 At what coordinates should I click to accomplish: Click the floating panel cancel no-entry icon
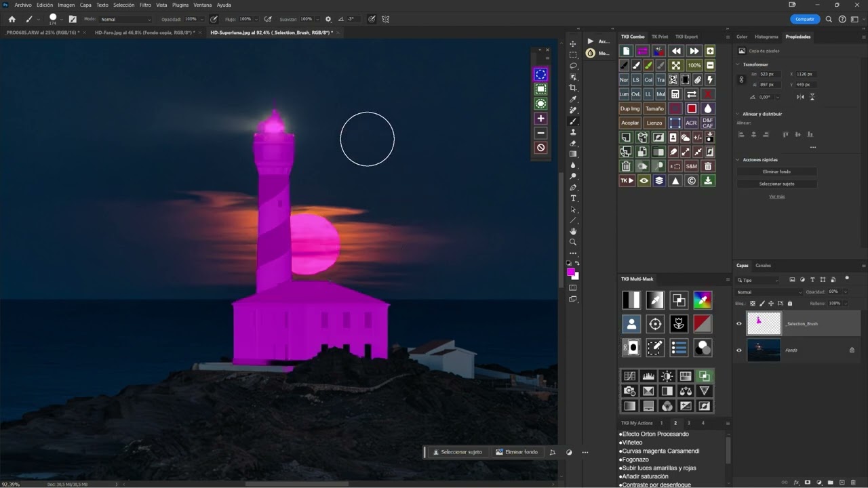(x=540, y=148)
